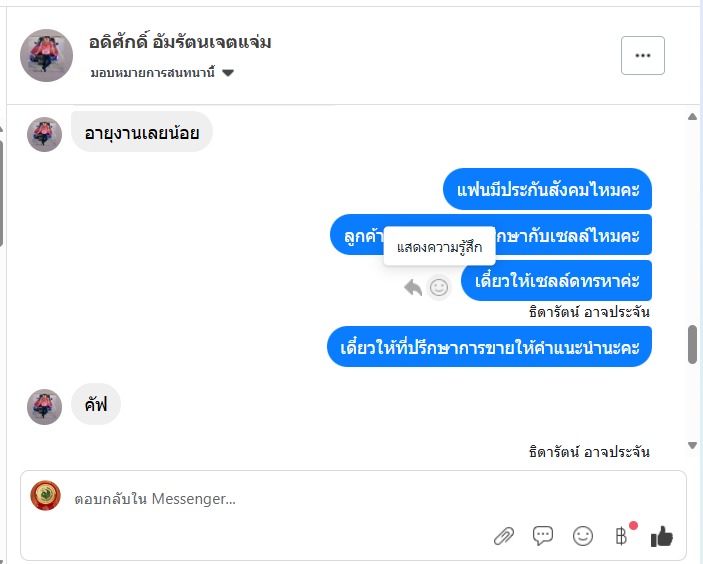Click the page avatar in the reply box
Screen dimensions: 703x564
coord(45,496)
